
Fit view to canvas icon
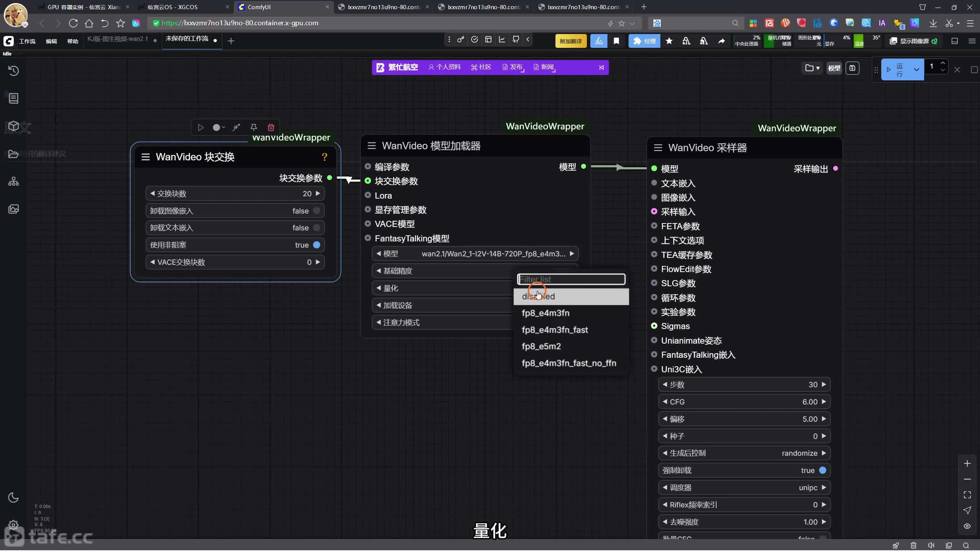967,495
